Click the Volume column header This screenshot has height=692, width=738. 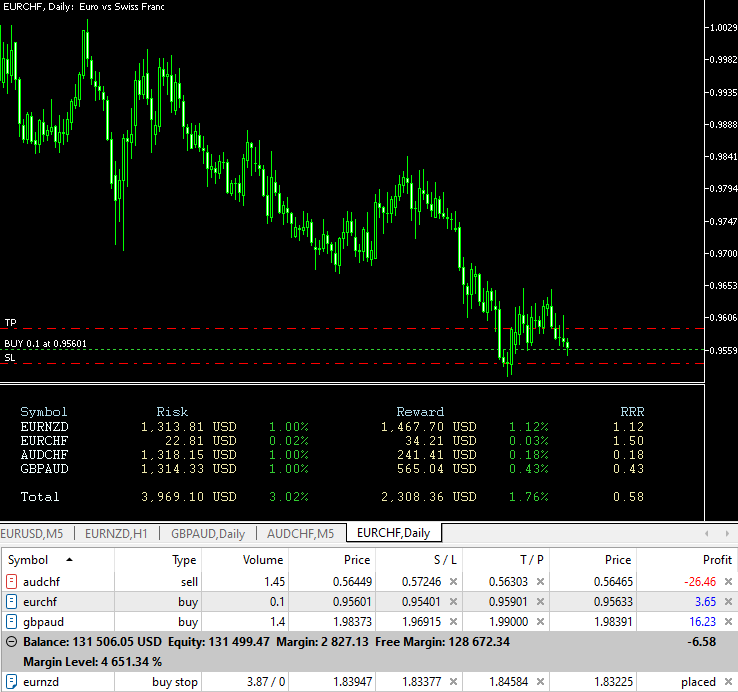pos(264,560)
